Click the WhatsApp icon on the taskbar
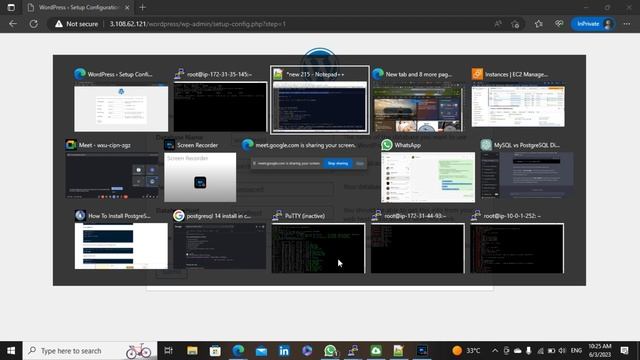The image size is (640, 360). (330, 351)
